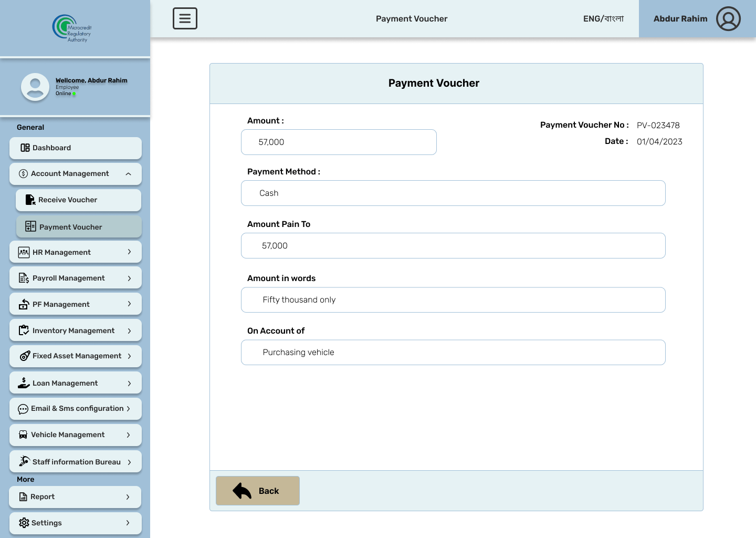Viewport: 756px width, 538px height.
Task: Click HR Management people icon
Action: coord(24,252)
